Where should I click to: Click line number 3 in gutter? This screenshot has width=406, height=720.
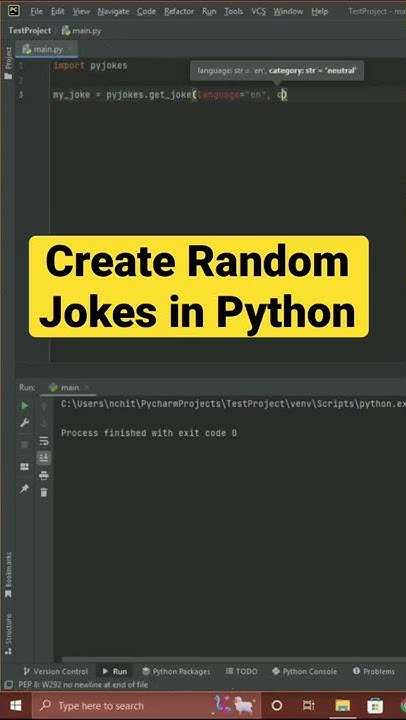click(21, 96)
